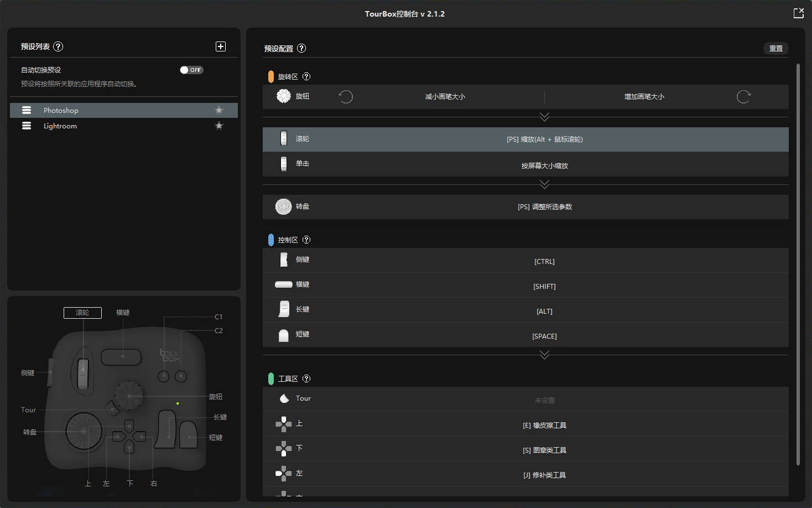Click the 旋钮 label on device diagram

click(x=216, y=397)
